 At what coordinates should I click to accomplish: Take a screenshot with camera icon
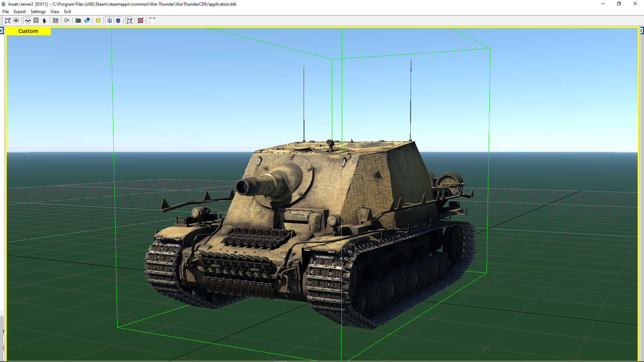coord(78,20)
